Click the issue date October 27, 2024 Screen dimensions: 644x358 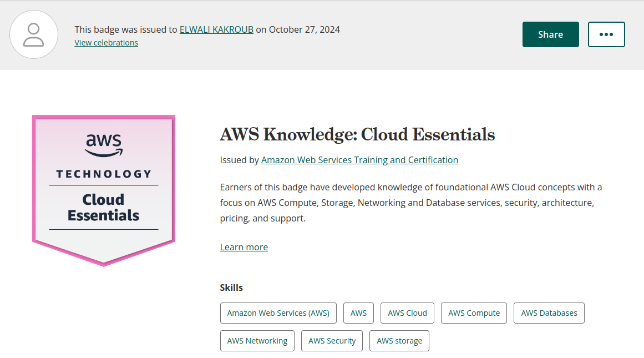pos(305,29)
